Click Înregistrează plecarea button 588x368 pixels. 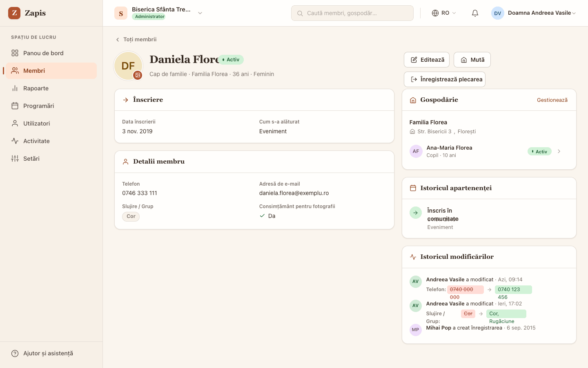click(445, 79)
